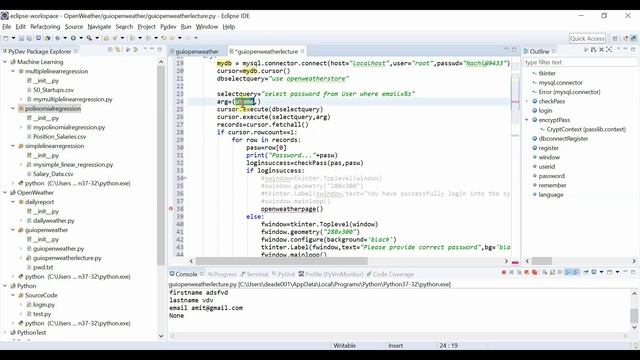Open the Debug launch dropdown arrow

65,38
